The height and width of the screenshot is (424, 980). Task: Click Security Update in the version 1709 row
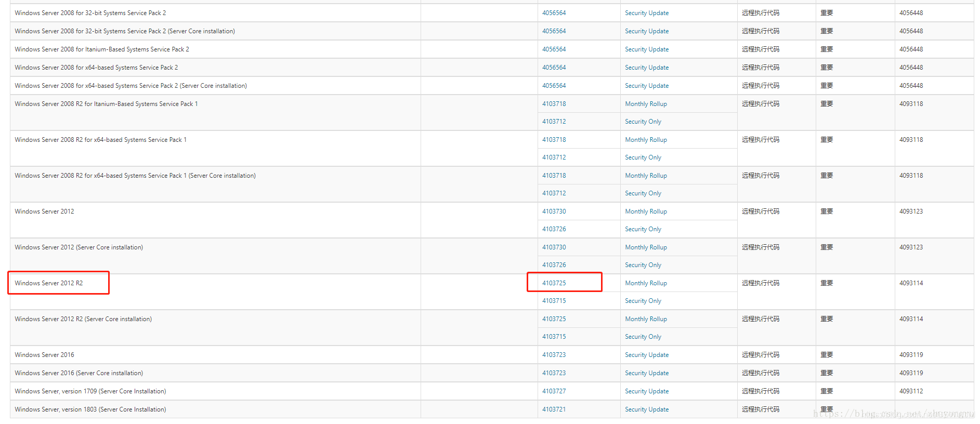click(x=647, y=391)
